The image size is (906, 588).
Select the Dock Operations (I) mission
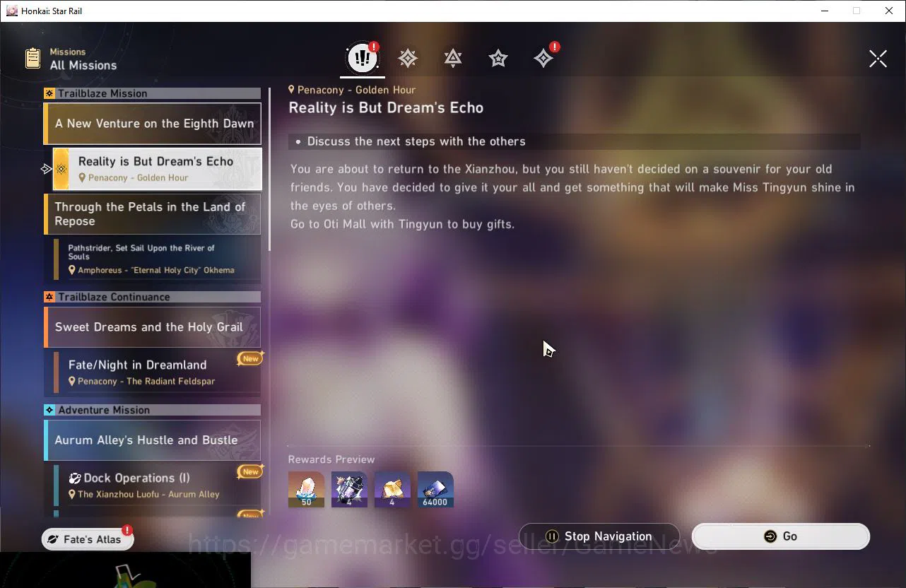pos(157,485)
